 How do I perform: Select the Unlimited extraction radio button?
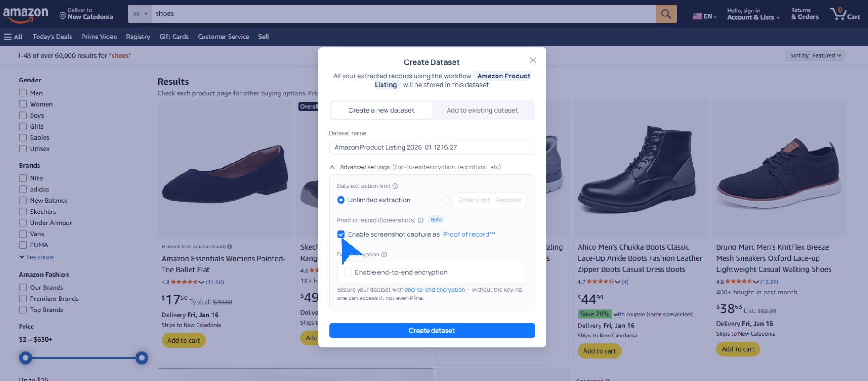341,200
